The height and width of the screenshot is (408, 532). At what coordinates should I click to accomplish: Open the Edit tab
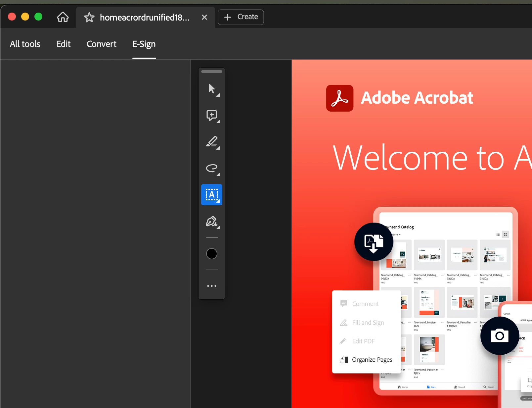tap(64, 44)
